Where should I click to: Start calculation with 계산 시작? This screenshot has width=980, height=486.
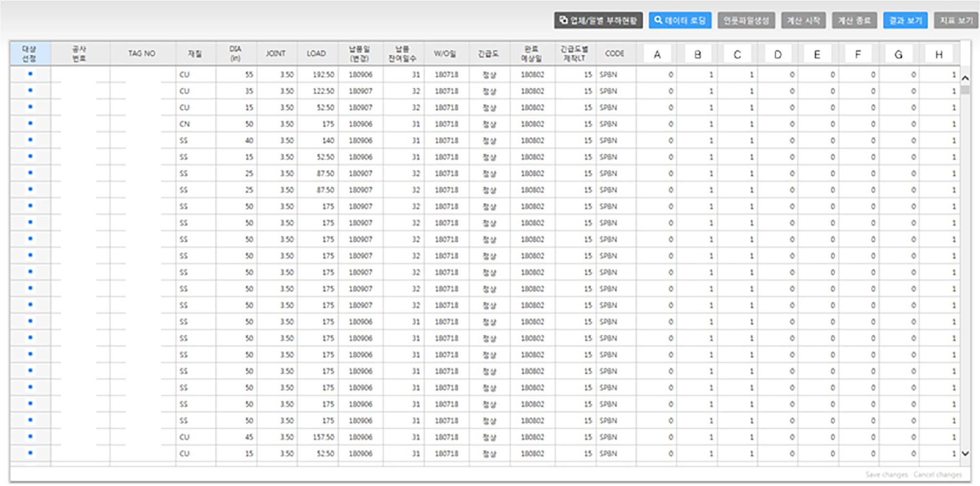[x=803, y=20]
